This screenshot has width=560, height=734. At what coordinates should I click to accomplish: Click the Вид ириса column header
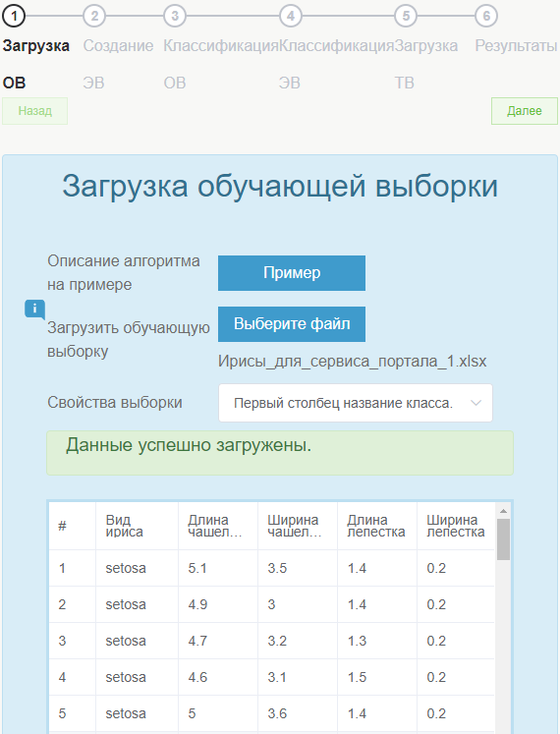137,526
